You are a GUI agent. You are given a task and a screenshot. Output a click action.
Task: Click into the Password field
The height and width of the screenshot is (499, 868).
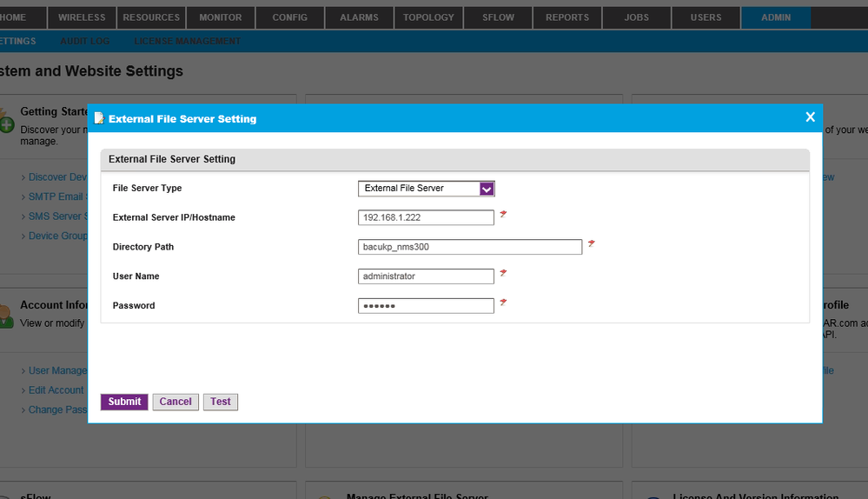pyautogui.click(x=426, y=306)
